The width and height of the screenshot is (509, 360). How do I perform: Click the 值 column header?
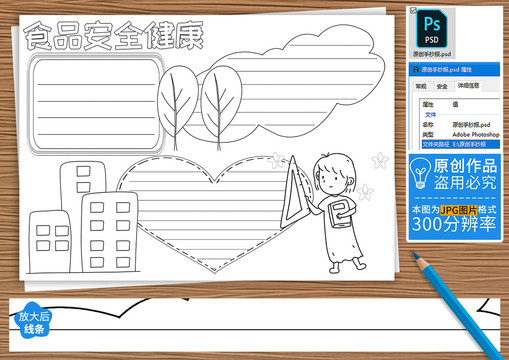(455, 105)
